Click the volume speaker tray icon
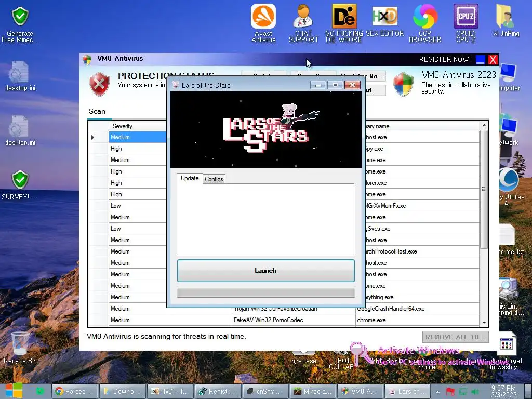 (475, 392)
